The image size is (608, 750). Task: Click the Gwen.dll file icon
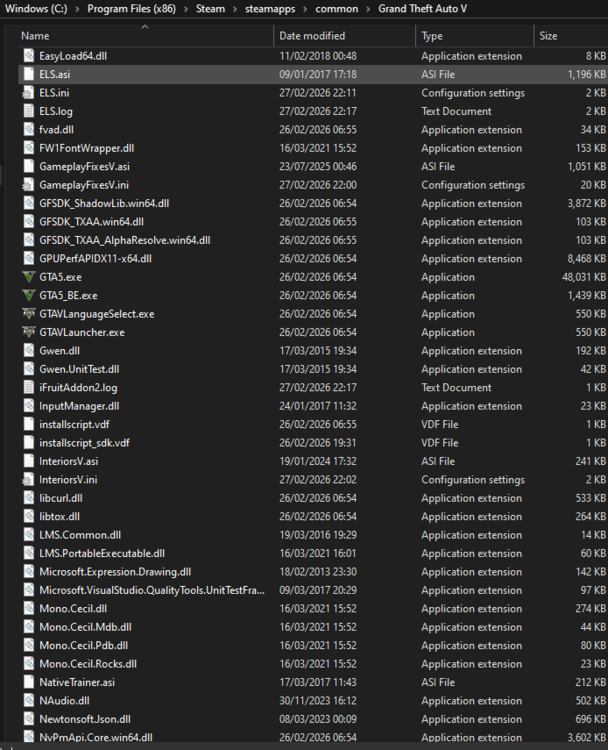29,351
